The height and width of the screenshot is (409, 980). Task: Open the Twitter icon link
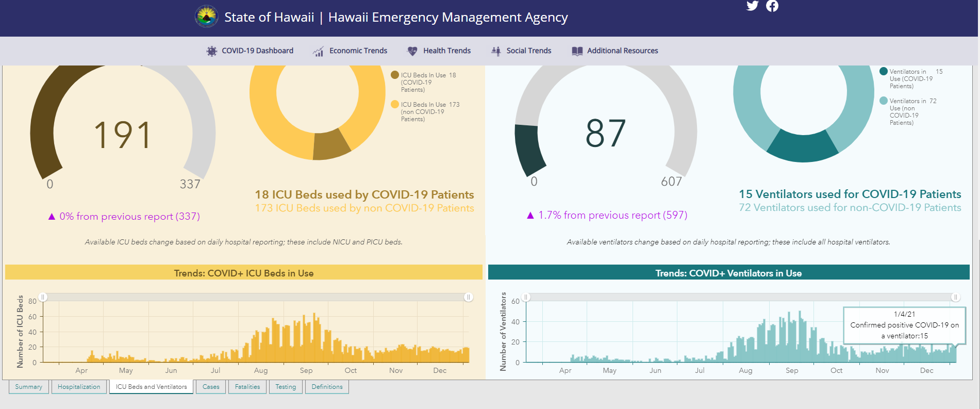point(752,6)
